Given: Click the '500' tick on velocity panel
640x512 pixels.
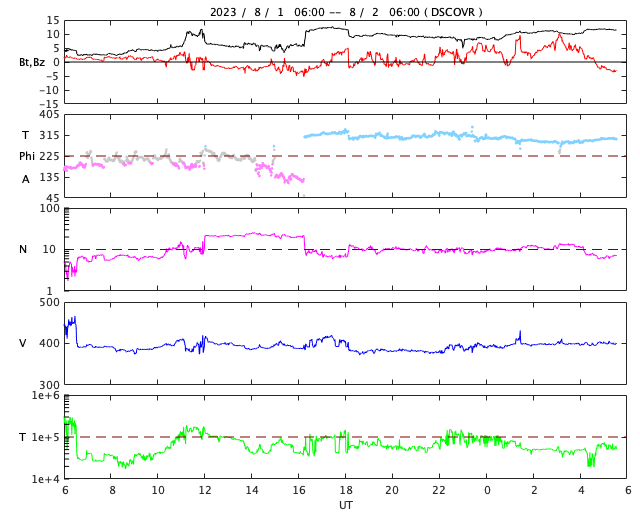Looking at the screenshot, I should [x=49, y=303].
